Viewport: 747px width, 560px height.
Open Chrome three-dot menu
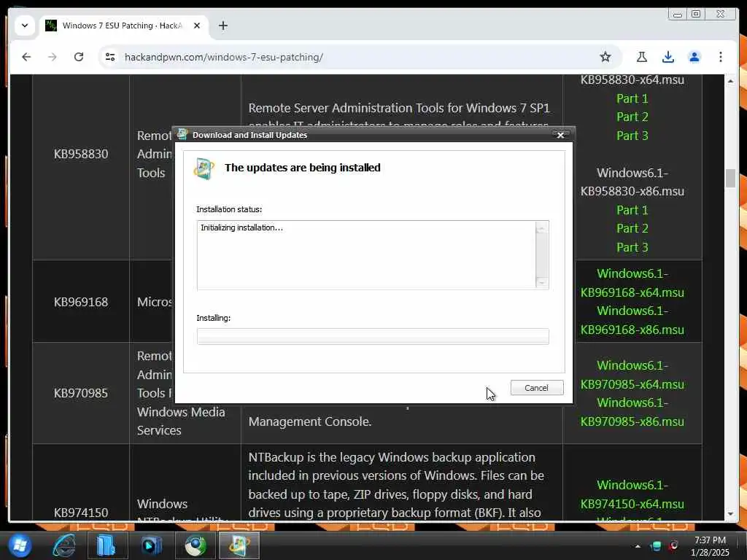coord(720,57)
